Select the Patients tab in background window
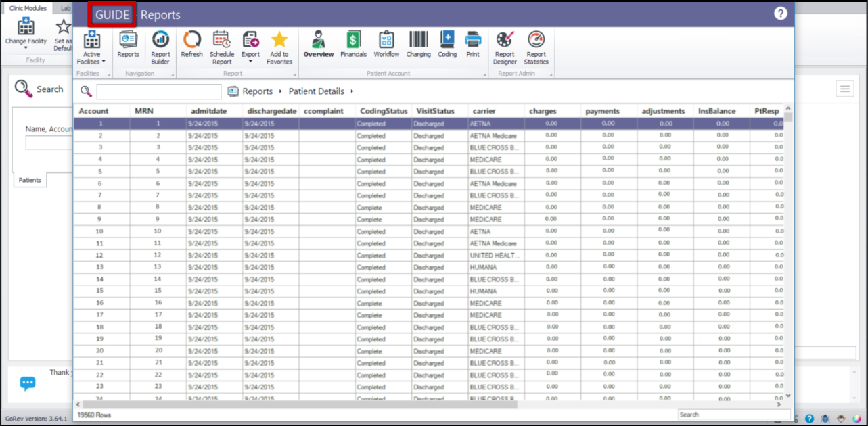Viewport: 868px width, 426px height. coord(29,180)
